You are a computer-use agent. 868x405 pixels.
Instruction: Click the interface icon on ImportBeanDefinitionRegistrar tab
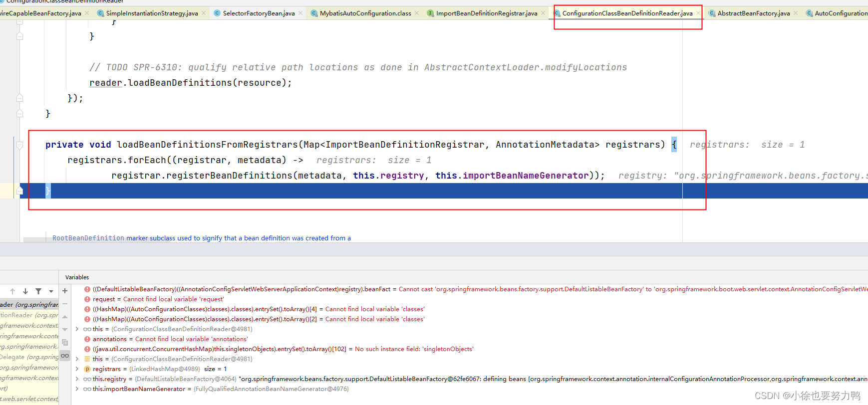(430, 13)
